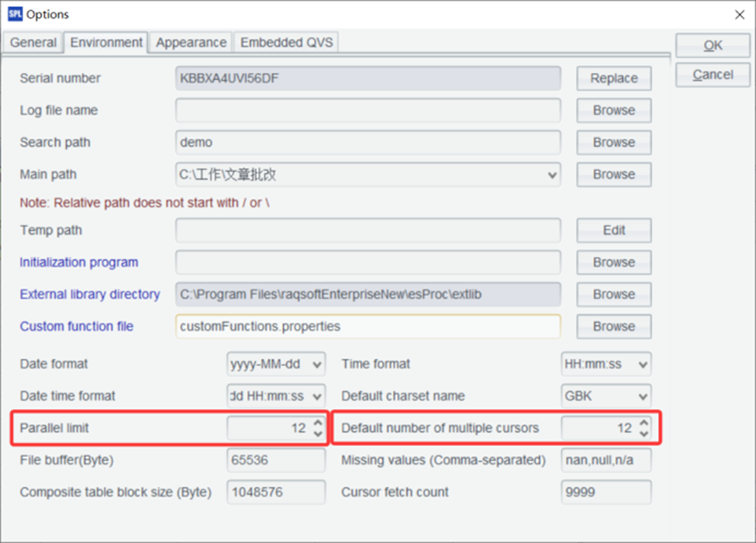Click the OK button
Screen dimensions: 756x543
712,45
